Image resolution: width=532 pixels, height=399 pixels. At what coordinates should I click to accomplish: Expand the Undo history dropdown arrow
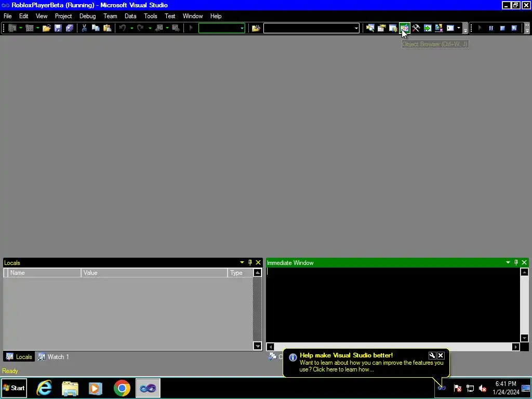(131, 28)
